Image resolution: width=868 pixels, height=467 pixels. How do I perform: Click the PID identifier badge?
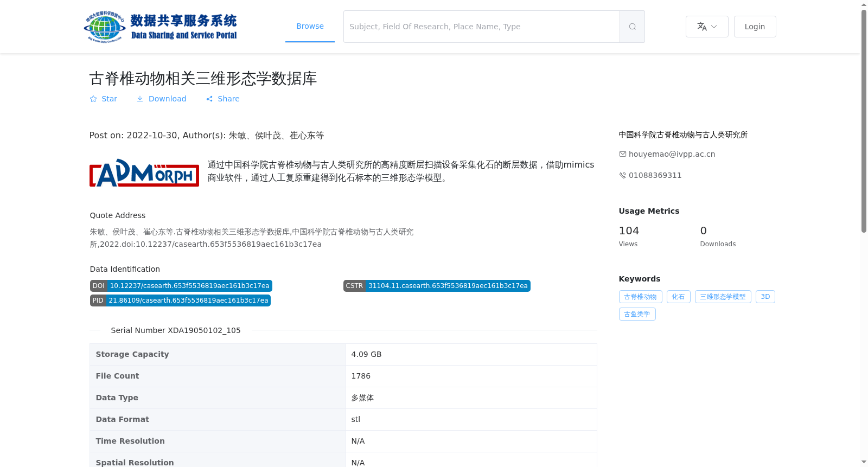(180, 300)
